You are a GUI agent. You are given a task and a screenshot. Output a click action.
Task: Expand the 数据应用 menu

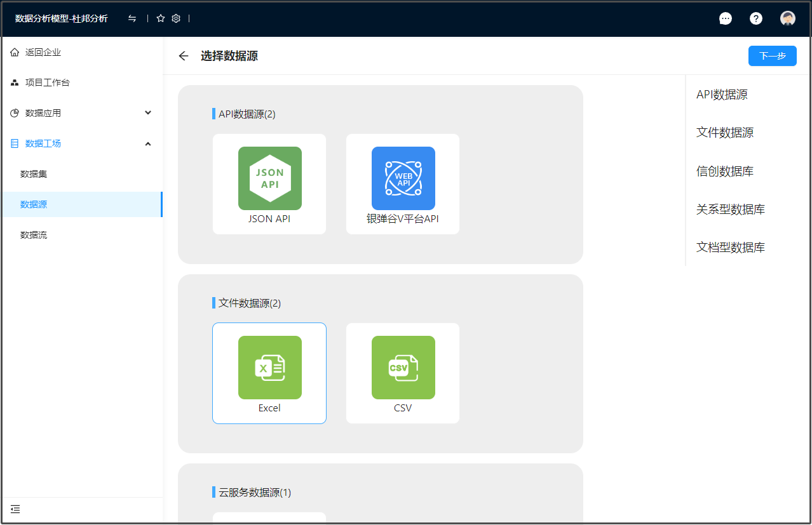[81, 113]
